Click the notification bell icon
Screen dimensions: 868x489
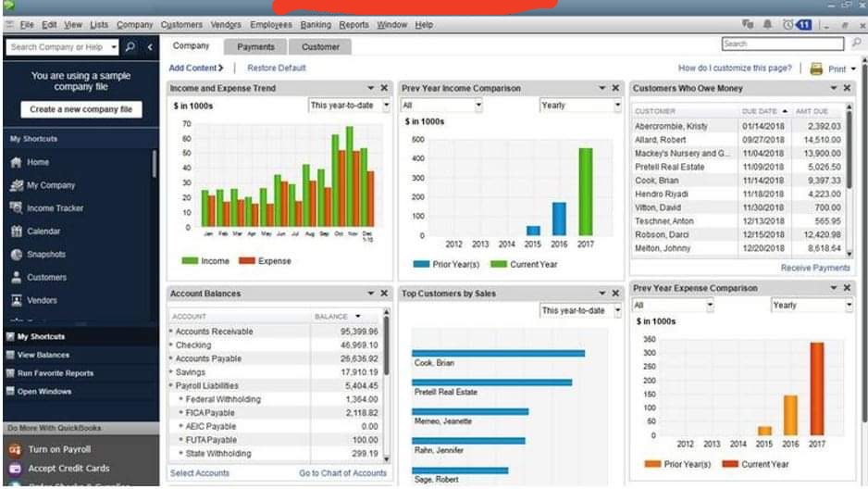point(767,24)
